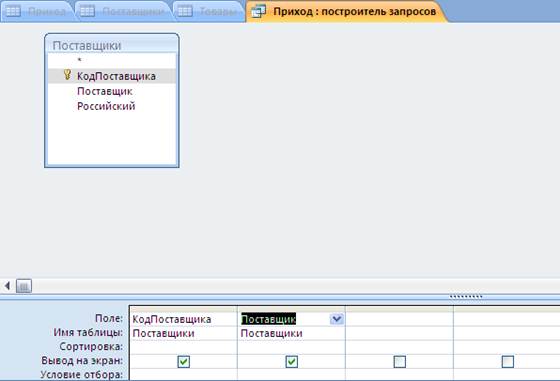Click the column selector bar above КодПоставщика
Screen dimensions: 560x381
point(183,309)
